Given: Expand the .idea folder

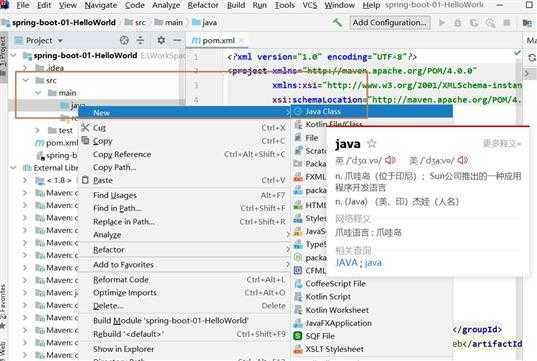Looking at the screenshot, I should tap(26, 68).
